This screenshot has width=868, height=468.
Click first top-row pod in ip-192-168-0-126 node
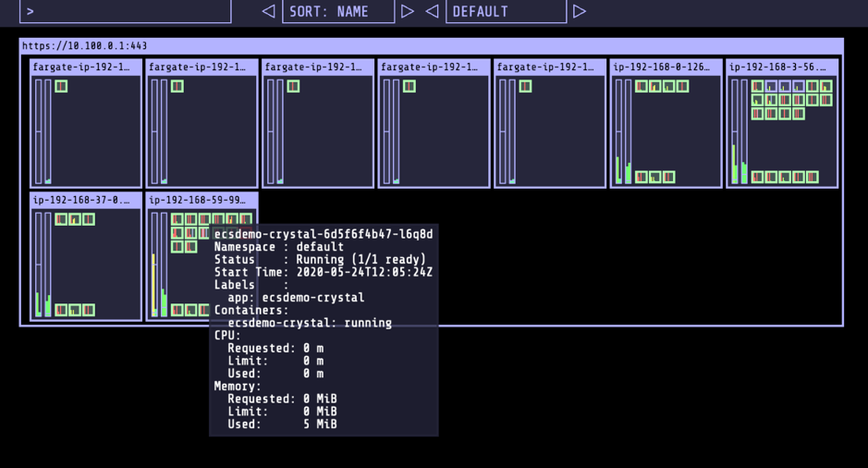coord(642,86)
